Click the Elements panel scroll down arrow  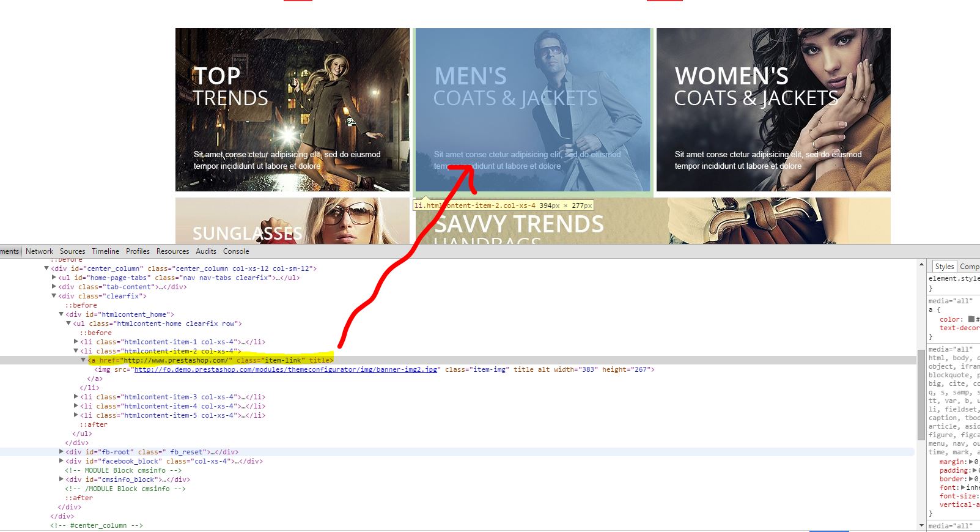point(921,525)
